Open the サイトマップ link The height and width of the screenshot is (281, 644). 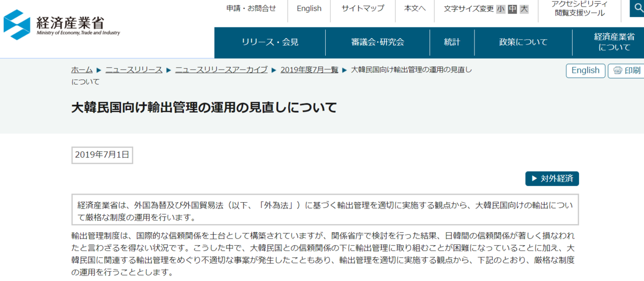coord(363,9)
